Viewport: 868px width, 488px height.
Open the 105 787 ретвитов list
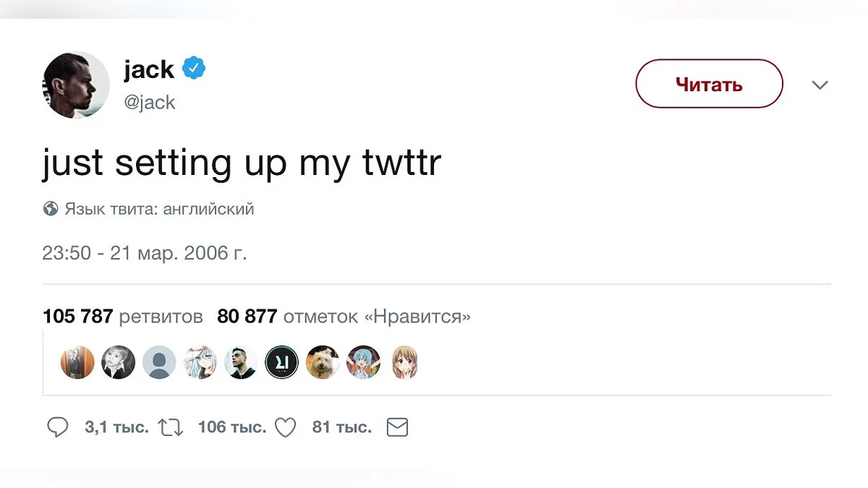coord(123,316)
